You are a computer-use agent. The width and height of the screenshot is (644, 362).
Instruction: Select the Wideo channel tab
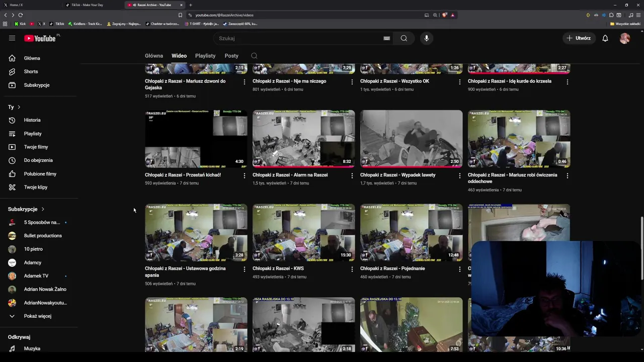[x=179, y=56]
